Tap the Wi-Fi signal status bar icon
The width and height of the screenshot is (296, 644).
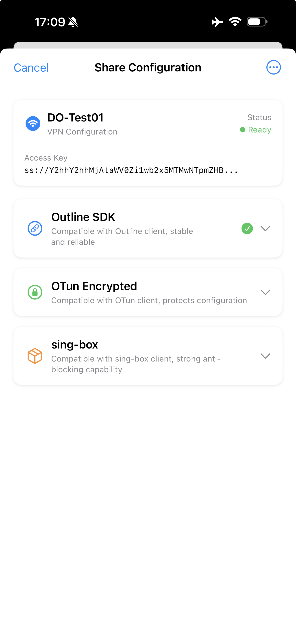235,22
